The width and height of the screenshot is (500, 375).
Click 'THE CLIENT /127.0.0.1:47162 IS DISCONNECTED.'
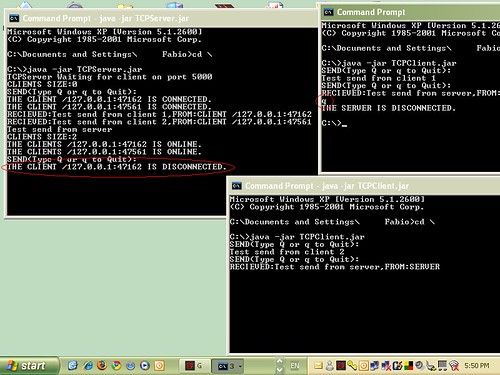117,167
